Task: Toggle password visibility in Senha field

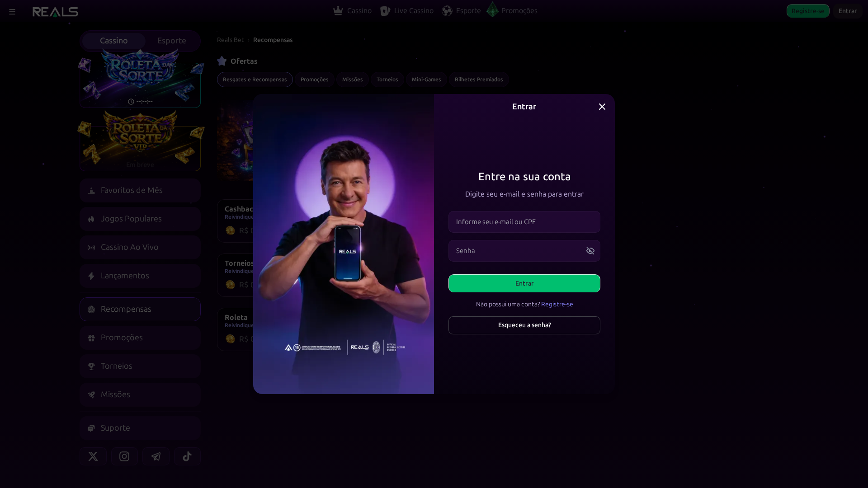Action: [x=590, y=251]
